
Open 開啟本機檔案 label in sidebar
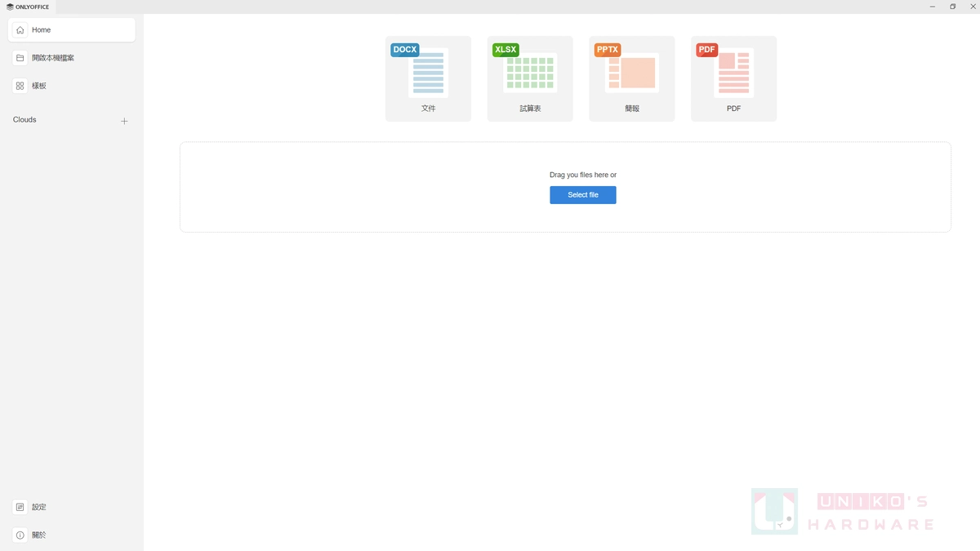[53, 58]
